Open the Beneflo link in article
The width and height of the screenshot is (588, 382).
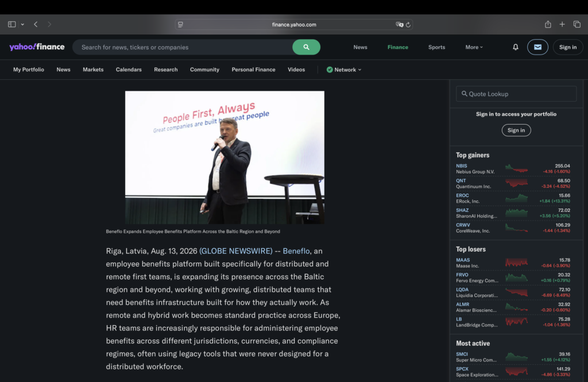click(x=296, y=251)
